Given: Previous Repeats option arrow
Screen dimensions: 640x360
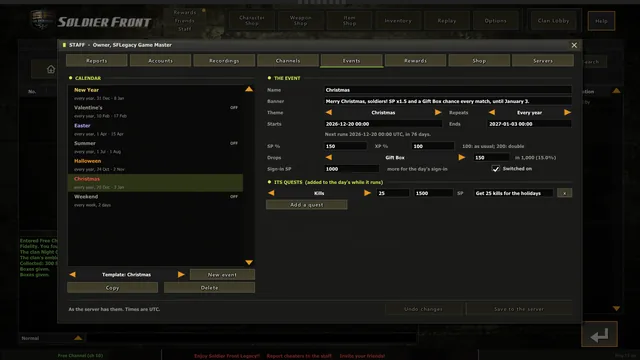Looking at the screenshot, I should point(492,112).
